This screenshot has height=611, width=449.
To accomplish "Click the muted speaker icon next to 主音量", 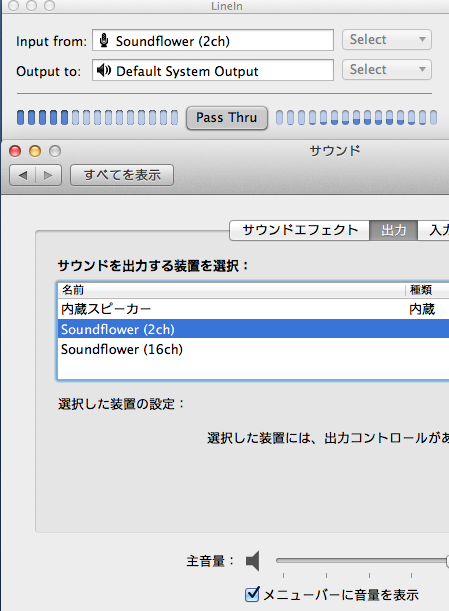I will click(x=253, y=561).
